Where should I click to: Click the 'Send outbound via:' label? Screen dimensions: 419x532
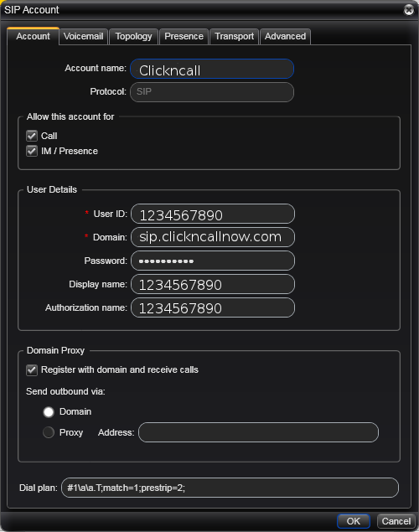pyautogui.click(x=65, y=391)
